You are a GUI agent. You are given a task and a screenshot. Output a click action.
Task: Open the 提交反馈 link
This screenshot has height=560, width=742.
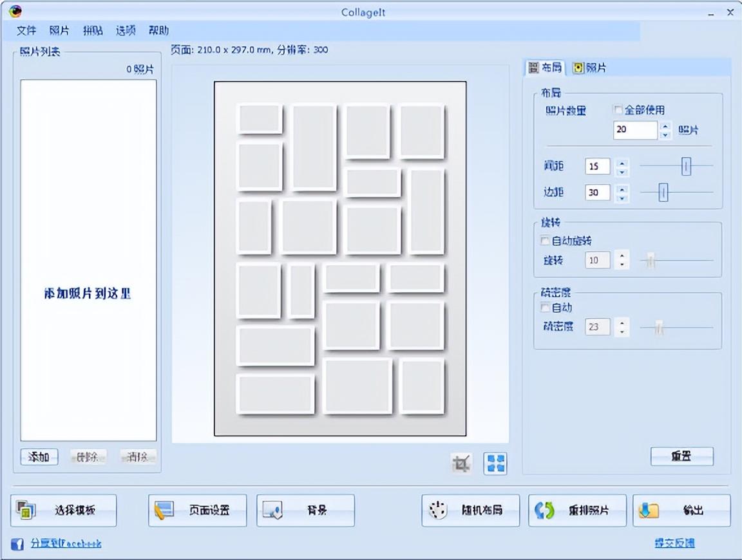(676, 544)
